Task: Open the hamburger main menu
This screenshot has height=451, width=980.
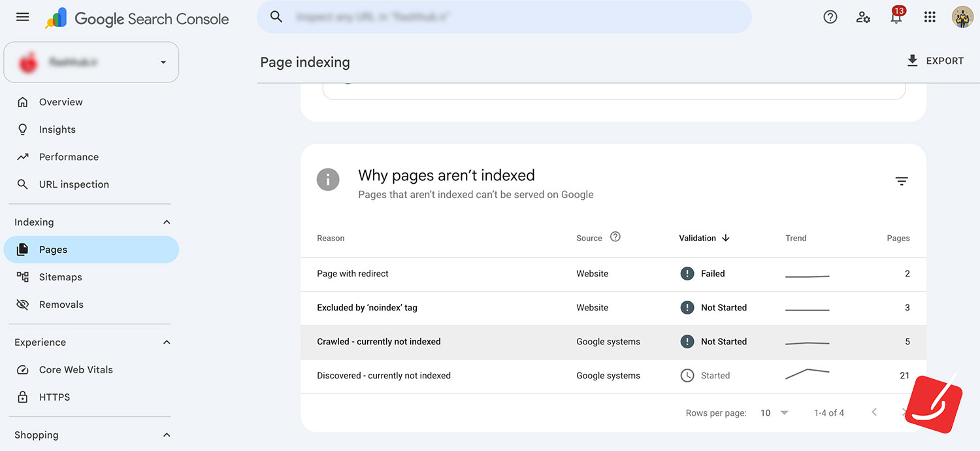Action: tap(23, 17)
